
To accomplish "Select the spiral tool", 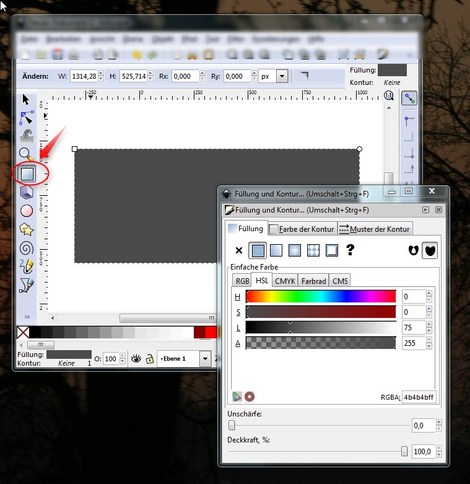I will 27,248.
